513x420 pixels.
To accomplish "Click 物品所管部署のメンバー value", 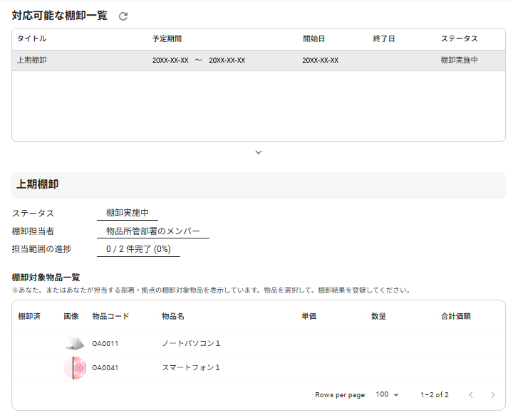I will [153, 231].
